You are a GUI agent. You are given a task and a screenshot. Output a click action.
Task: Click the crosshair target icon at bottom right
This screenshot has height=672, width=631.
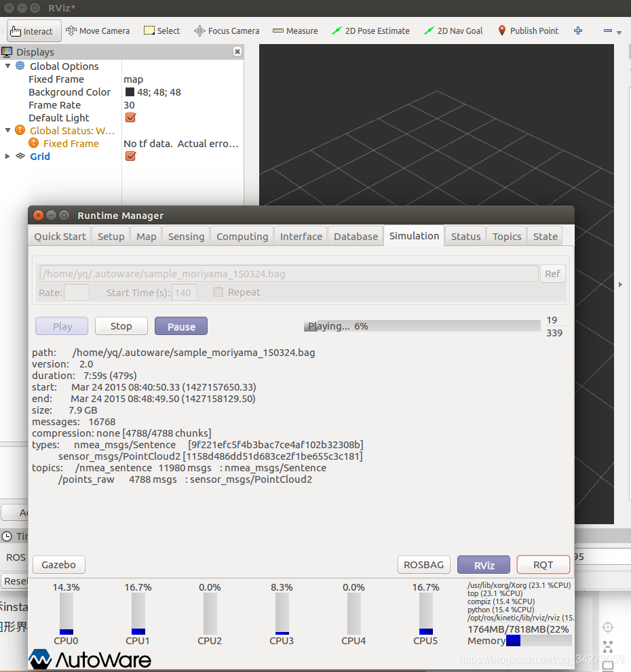pyautogui.click(x=608, y=627)
